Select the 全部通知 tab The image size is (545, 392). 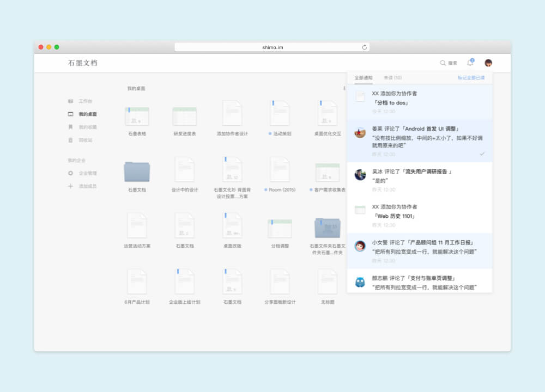[x=364, y=78]
